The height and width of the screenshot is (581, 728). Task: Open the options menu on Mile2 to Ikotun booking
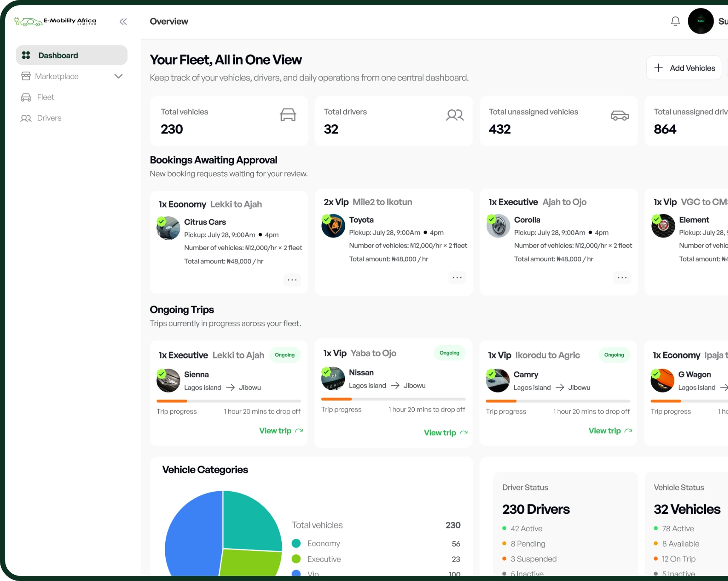coord(457,278)
